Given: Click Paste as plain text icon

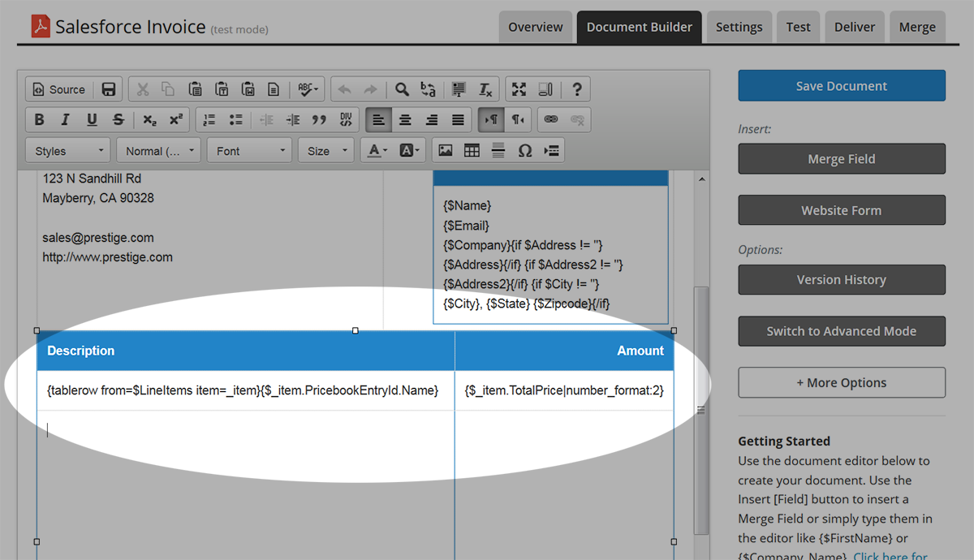Looking at the screenshot, I should click(222, 89).
